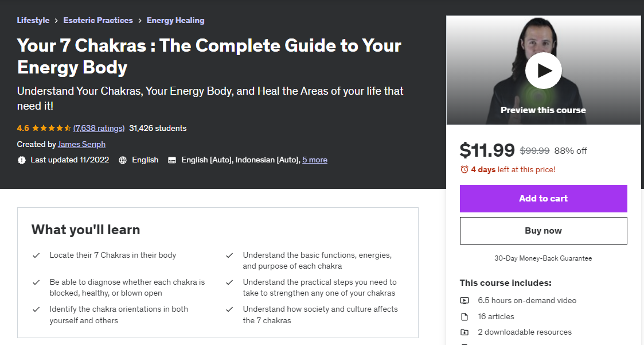This screenshot has height=345, width=644.
Task: Click the checkmark beside Locate their 7 Chakras
Action: coord(36,255)
